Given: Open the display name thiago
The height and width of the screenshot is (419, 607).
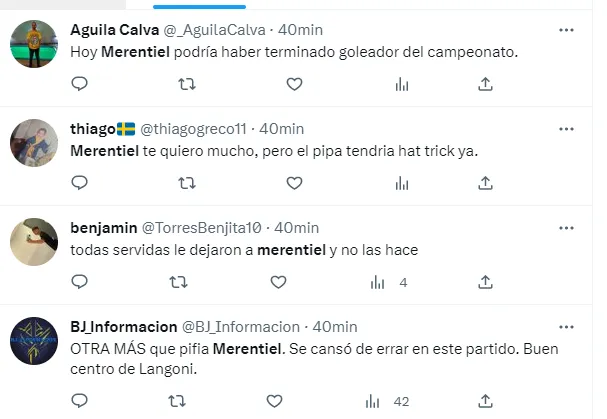Looking at the screenshot, I should (x=93, y=129).
